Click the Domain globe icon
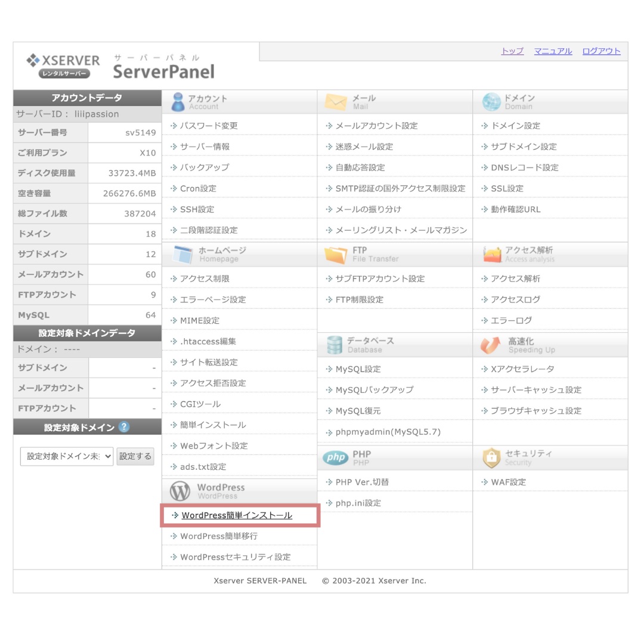Screen dimensions: 644x644 [x=491, y=102]
